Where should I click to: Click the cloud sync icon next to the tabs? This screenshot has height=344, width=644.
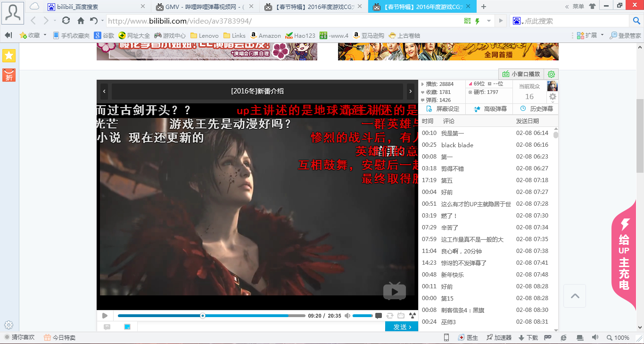pyautogui.click(x=34, y=7)
